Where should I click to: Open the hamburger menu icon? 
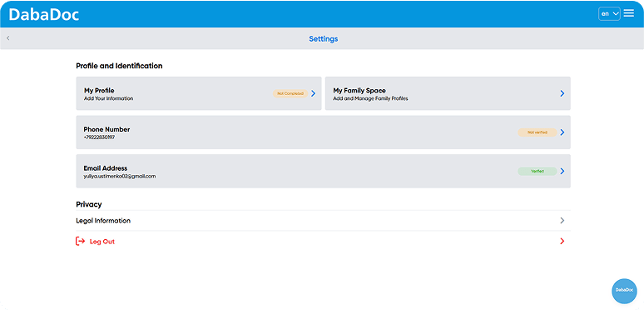point(628,13)
